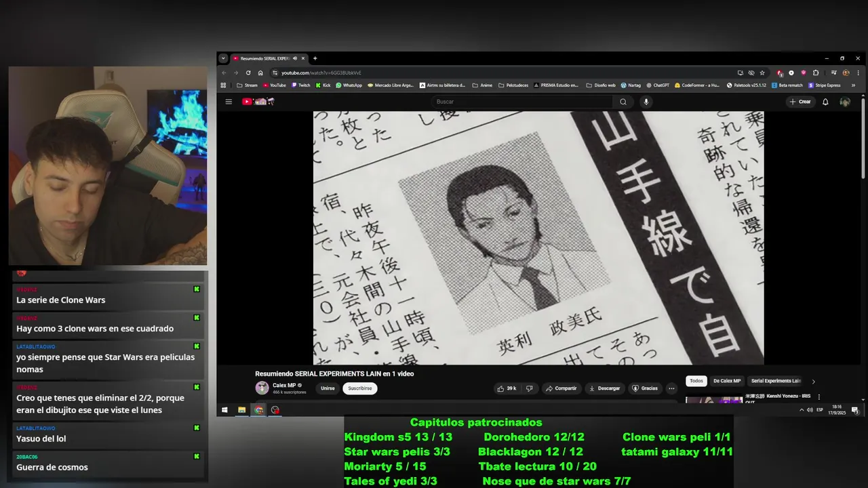Show hidden system tray icons
The image size is (868, 488).
[x=802, y=410]
